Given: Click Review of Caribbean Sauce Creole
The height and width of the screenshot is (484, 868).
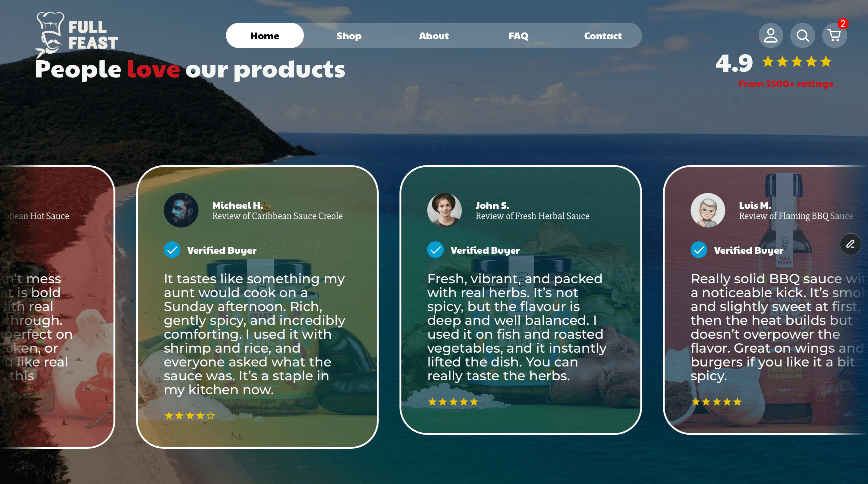Looking at the screenshot, I should coord(277,216).
